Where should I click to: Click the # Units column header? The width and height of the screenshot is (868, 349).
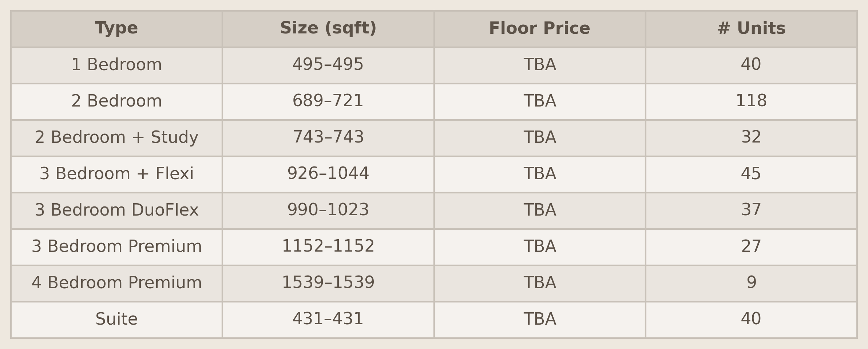click(x=751, y=29)
